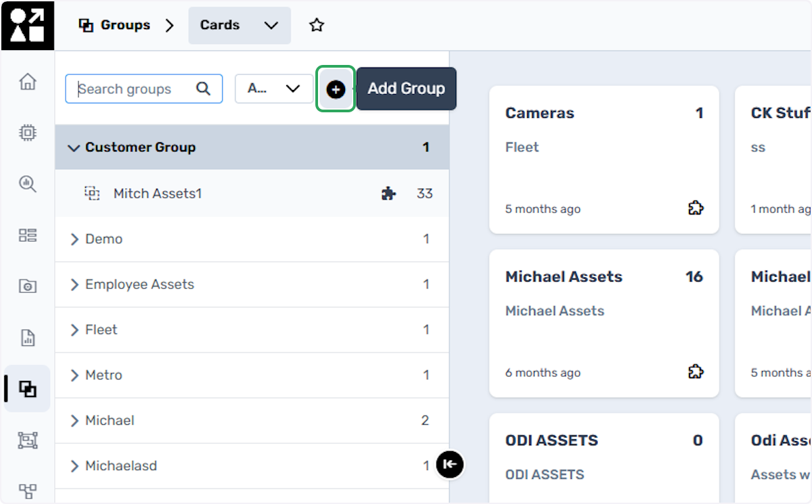Click the Demo group label
Image resolution: width=812 pixels, height=504 pixels.
pyautogui.click(x=104, y=239)
